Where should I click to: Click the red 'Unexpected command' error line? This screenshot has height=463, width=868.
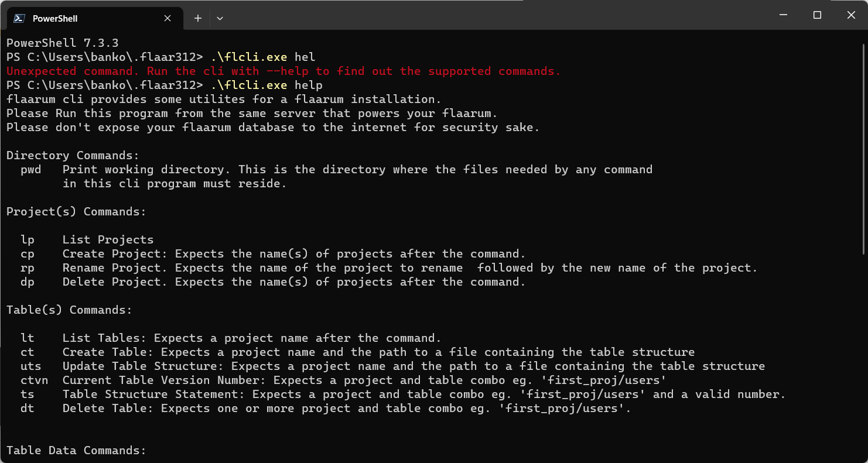pyautogui.click(x=283, y=71)
